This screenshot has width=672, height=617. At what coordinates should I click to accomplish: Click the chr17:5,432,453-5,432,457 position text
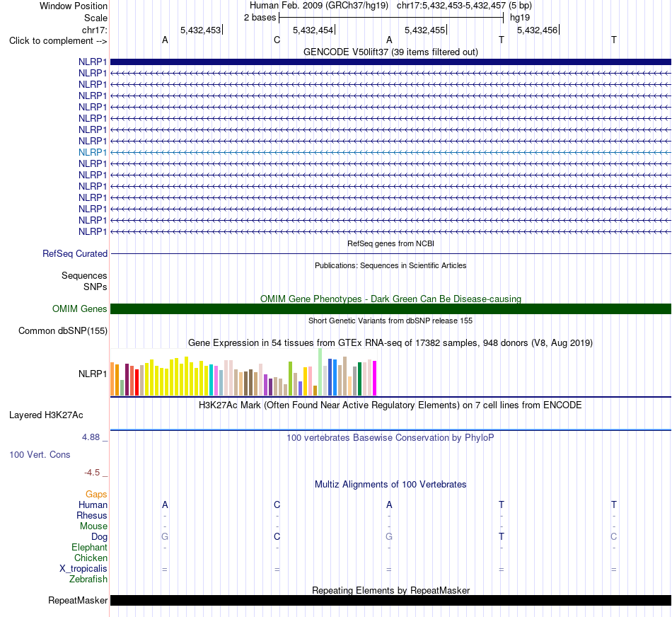point(451,6)
